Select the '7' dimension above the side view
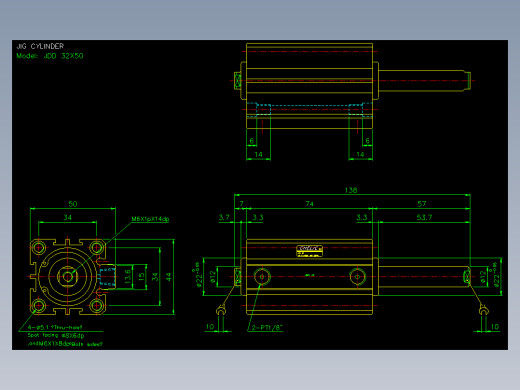520x390 pixels. point(241,204)
